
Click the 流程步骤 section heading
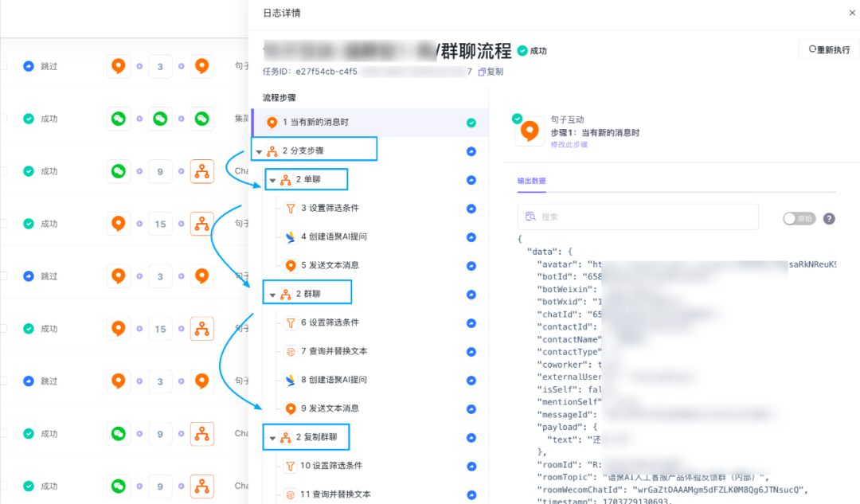pyautogui.click(x=279, y=98)
